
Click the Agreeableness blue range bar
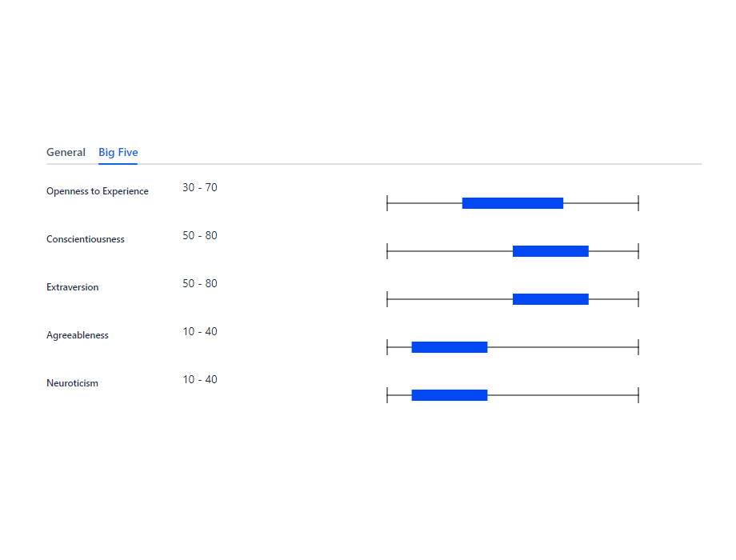[x=450, y=347]
